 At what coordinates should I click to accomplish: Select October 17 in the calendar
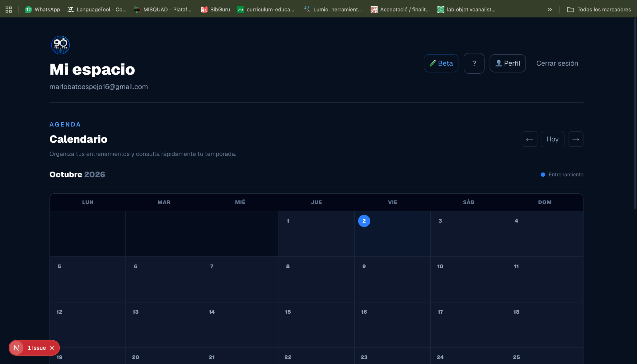[468, 325]
